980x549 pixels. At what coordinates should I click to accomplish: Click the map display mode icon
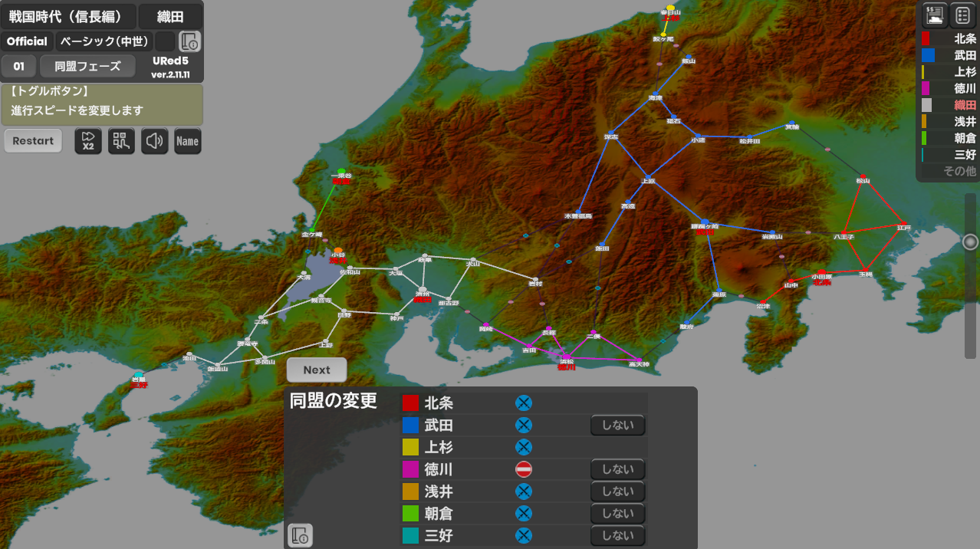pyautogui.click(x=121, y=141)
